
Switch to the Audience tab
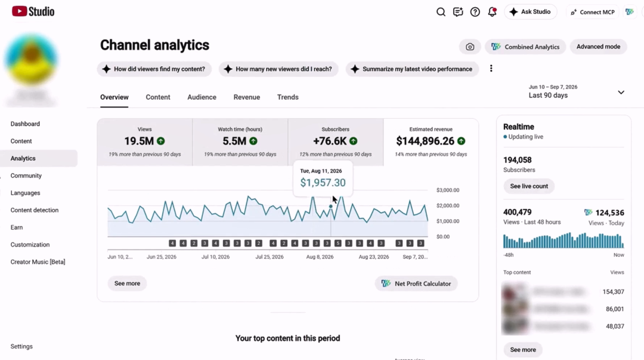click(x=202, y=97)
